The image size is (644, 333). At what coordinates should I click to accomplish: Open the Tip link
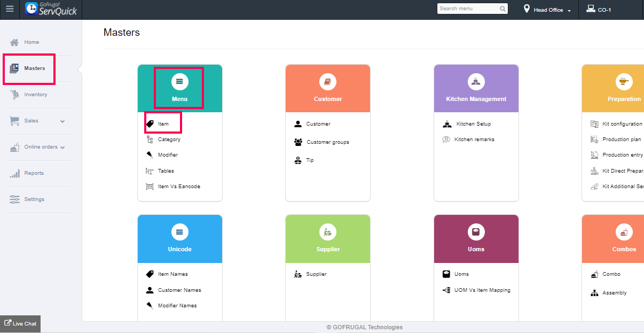[310, 160]
